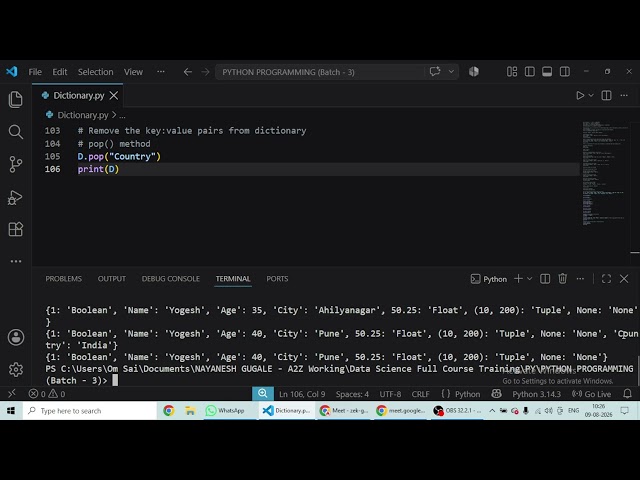Kill the terminal with trash icon
This screenshot has height=480, width=640.
562,279
